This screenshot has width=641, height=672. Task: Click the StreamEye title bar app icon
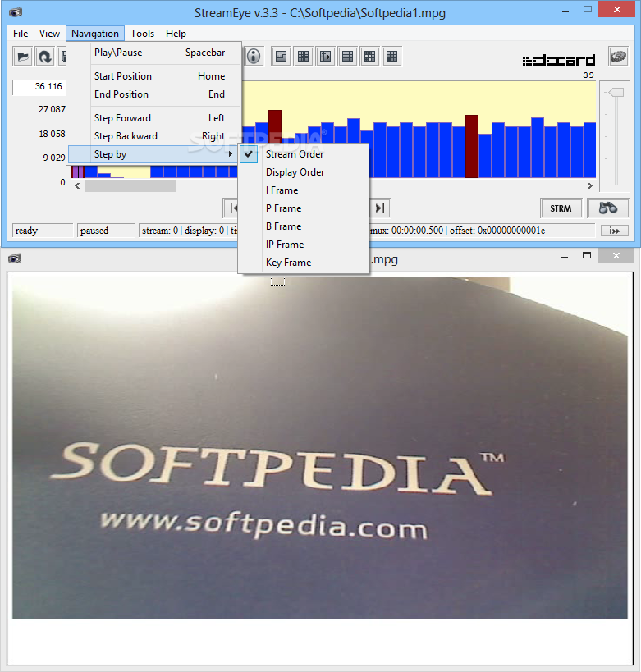[x=16, y=12]
